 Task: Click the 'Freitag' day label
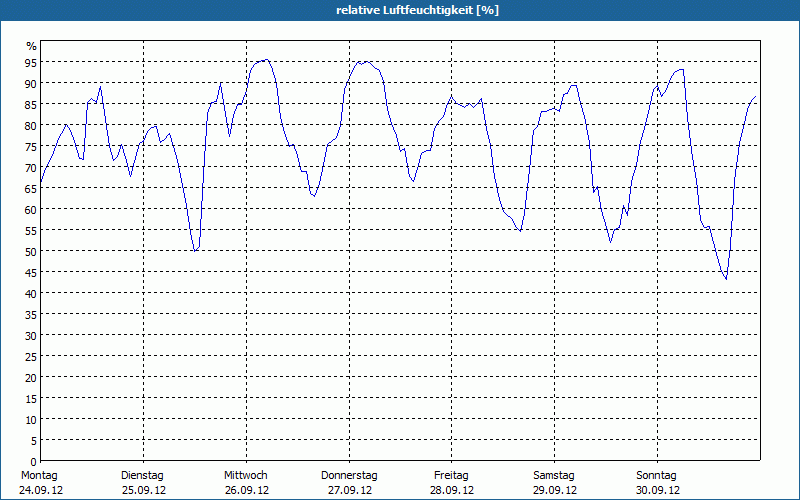(451, 476)
